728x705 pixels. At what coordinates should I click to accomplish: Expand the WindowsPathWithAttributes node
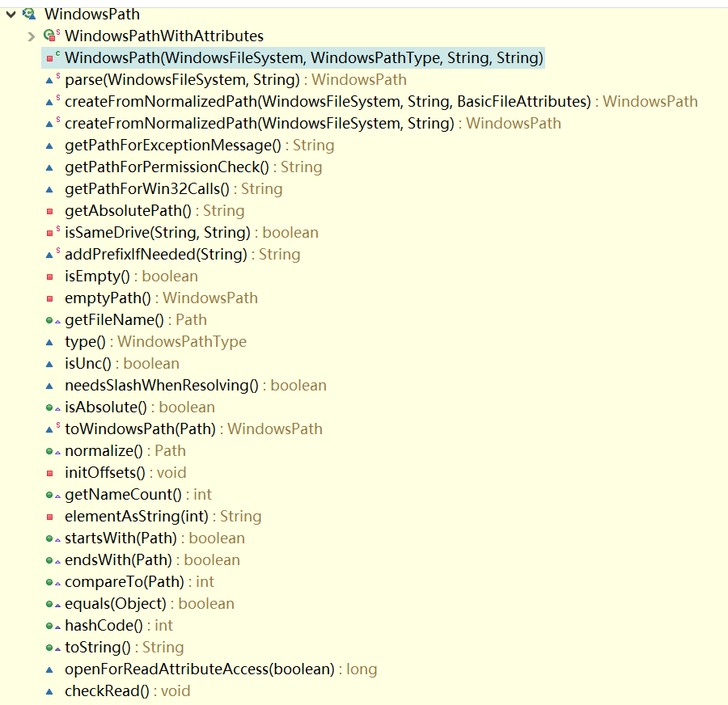31,36
